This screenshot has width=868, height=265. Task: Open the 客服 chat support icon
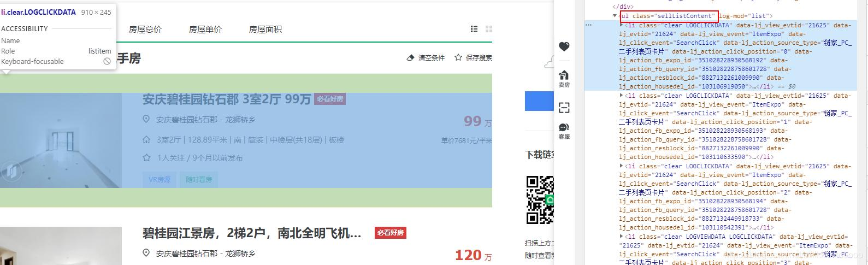tap(564, 131)
